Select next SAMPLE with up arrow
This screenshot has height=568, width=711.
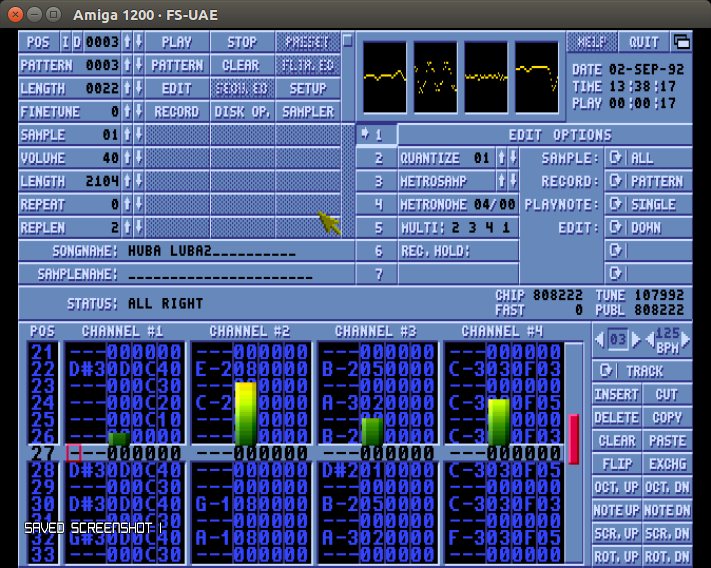[127, 135]
